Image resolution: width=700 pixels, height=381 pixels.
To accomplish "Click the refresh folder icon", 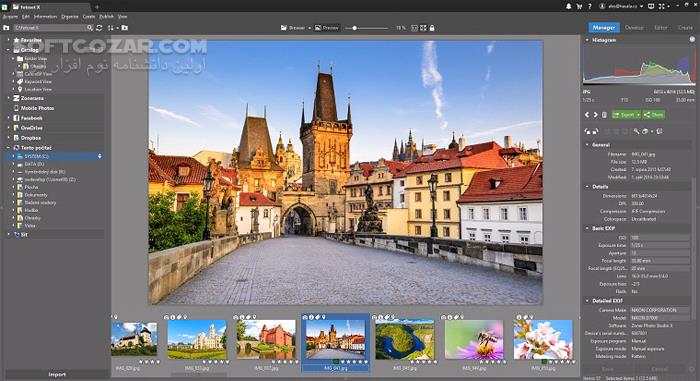I will tap(99, 28).
